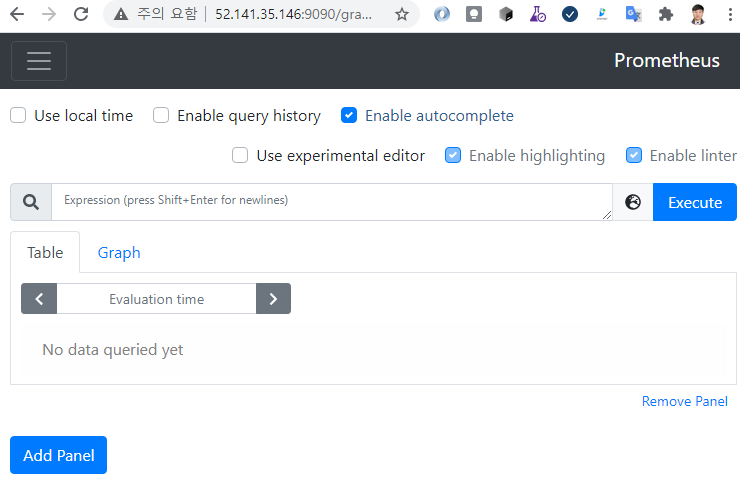Click the search magnifier icon beside expression
This screenshot has height=489, width=740.
pyautogui.click(x=31, y=202)
